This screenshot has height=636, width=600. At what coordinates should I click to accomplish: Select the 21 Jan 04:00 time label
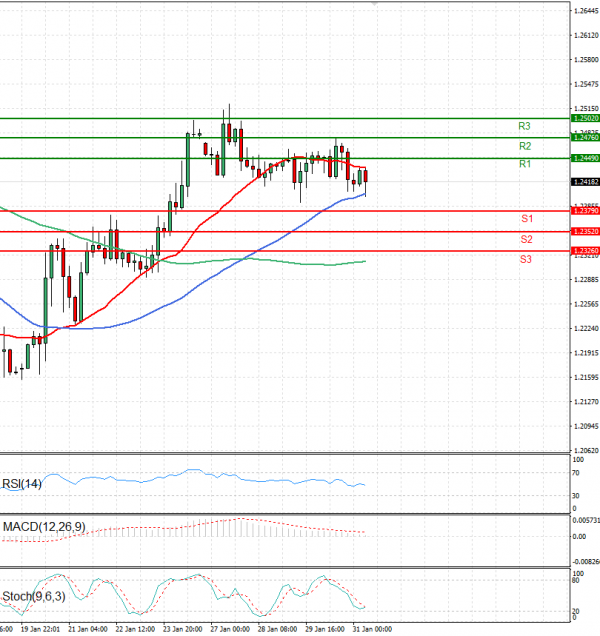(88, 629)
